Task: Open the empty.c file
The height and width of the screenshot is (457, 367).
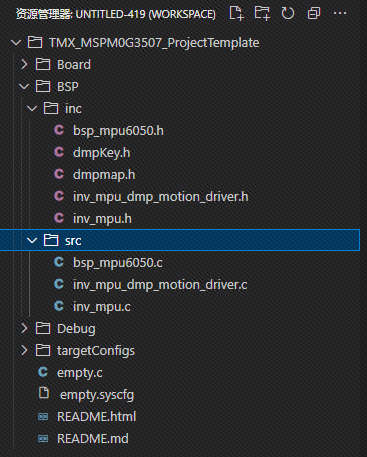Action: click(80, 373)
